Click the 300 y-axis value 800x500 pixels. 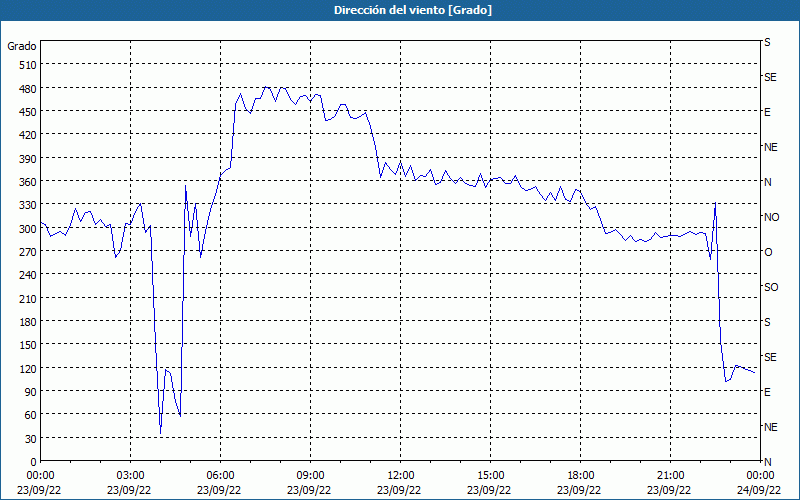pyautogui.click(x=28, y=229)
